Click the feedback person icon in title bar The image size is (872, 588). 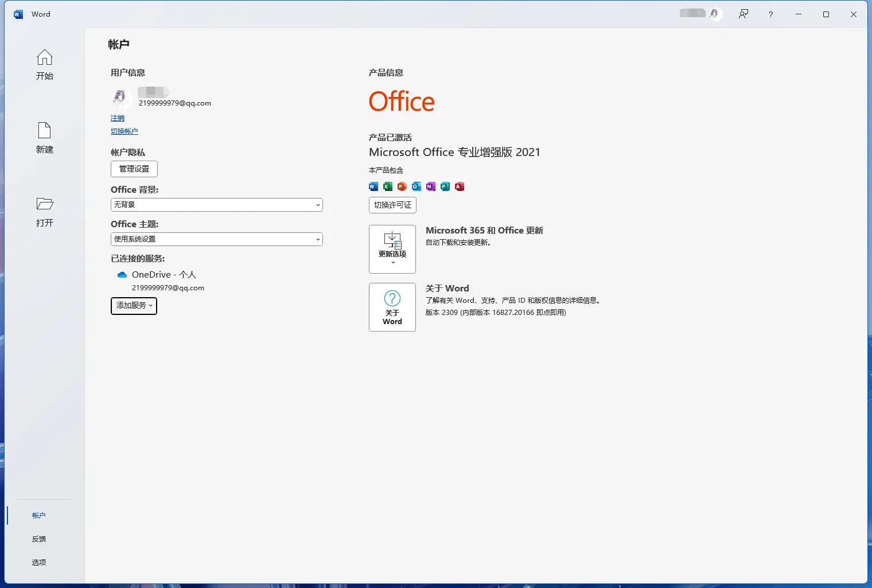click(x=743, y=14)
